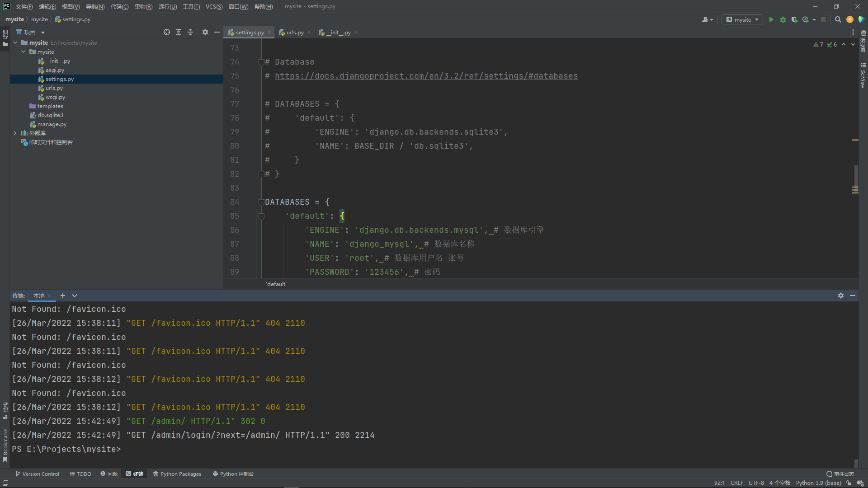Fold the DATABASES block at line 84
This screenshot has width=868, height=488.
(x=261, y=202)
